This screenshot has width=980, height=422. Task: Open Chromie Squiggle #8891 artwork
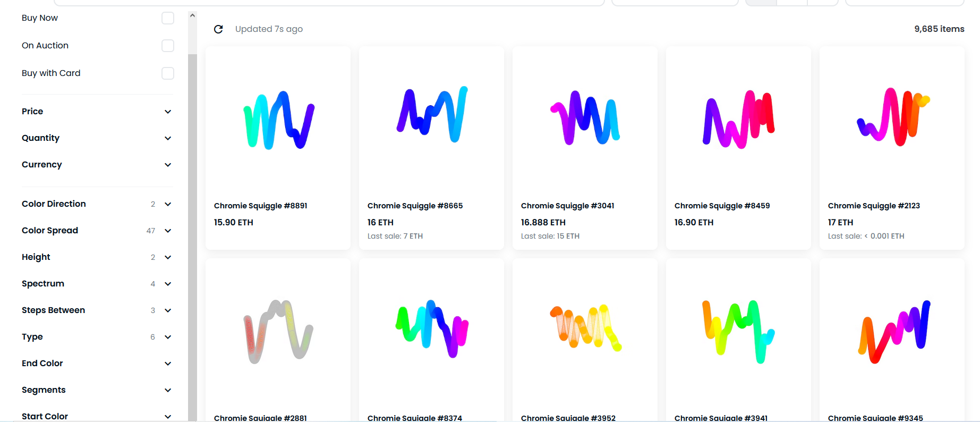[278, 120]
